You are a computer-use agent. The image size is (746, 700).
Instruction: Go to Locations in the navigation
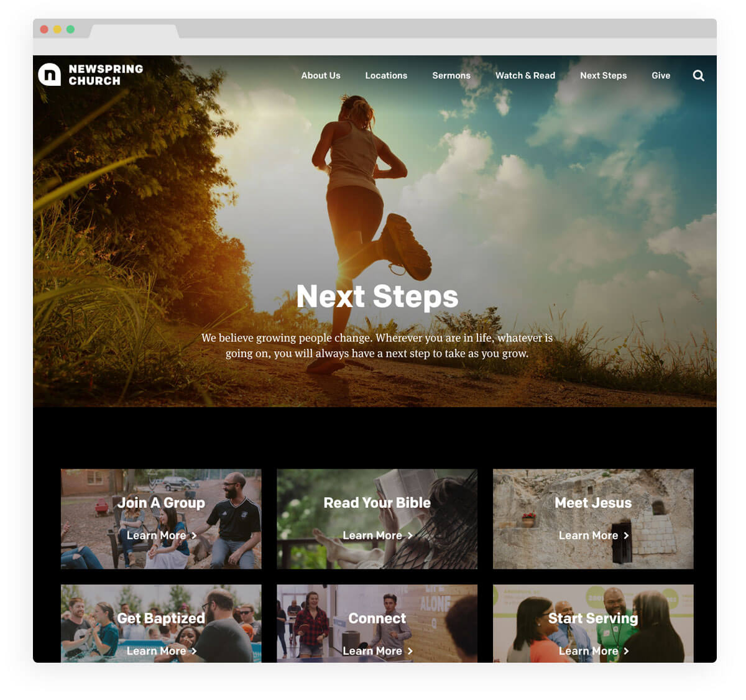(x=385, y=76)
